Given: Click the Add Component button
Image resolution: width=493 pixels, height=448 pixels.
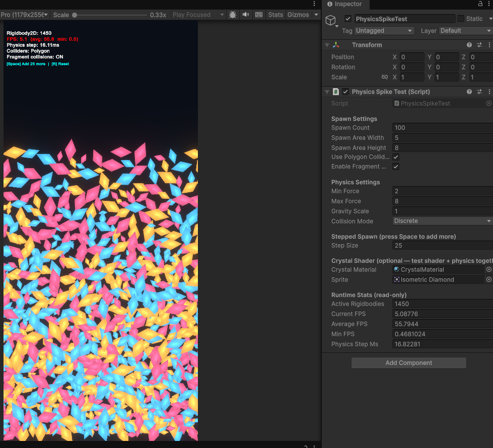Looking at the screenshot, I should pyautogui.click(x=408, y=363).
